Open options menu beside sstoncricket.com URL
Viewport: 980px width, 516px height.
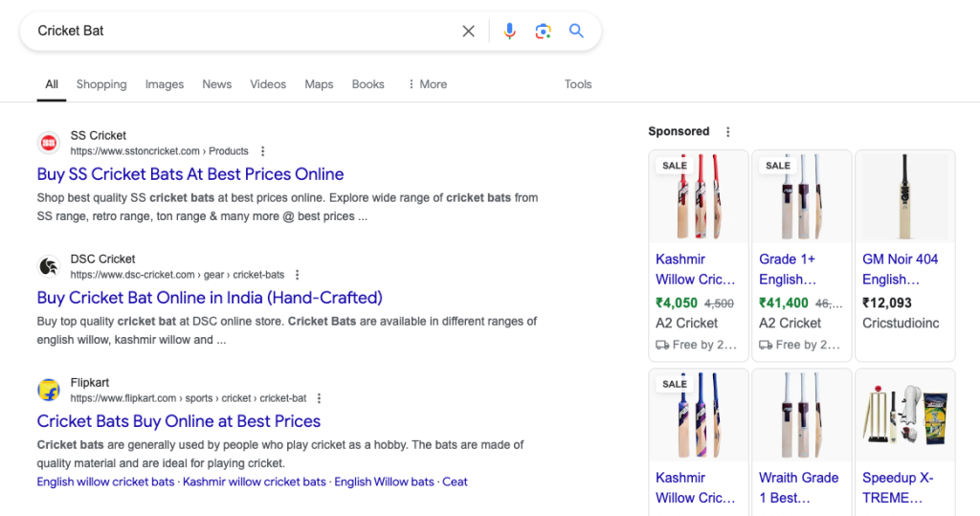click(x=262, y=151)
